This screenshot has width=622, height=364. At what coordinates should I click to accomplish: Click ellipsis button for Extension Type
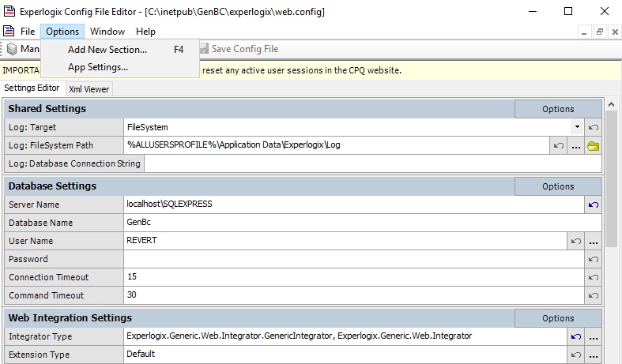coord(593,355)
